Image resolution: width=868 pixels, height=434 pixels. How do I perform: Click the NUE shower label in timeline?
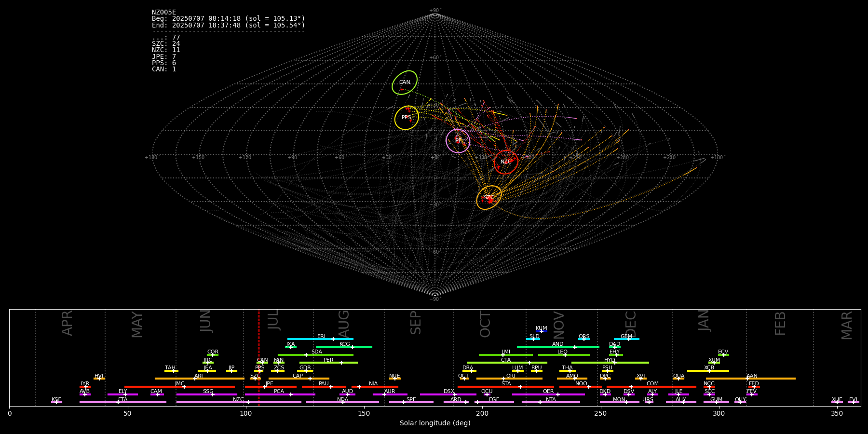[394, 376]
